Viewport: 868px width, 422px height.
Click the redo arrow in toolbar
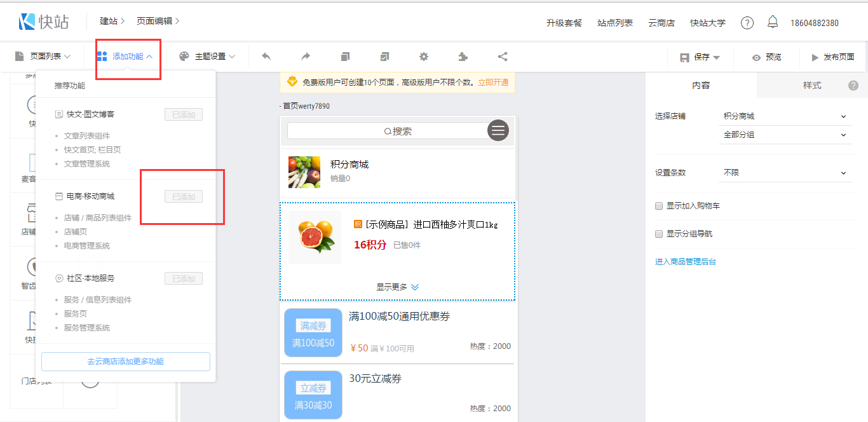[306, 57]
